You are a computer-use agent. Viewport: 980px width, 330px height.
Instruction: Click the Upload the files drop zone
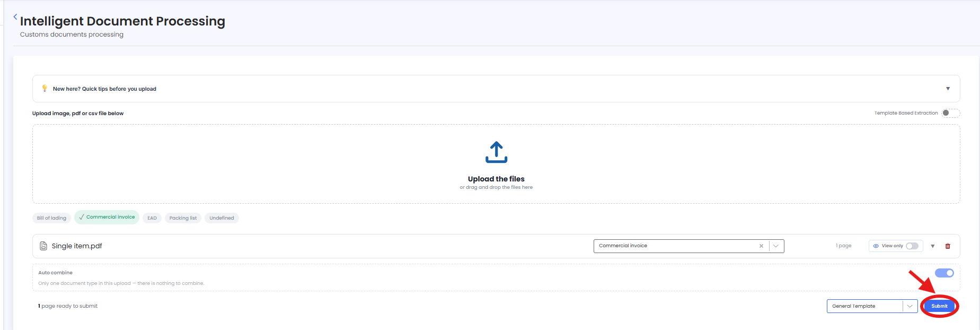point(496,164)
